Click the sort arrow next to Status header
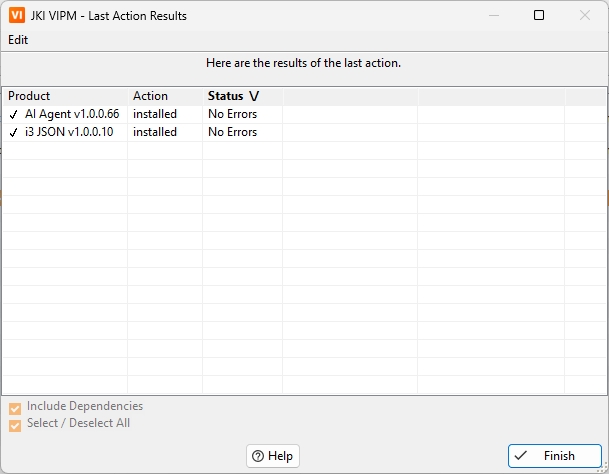Viewport: 609px width, 474px height. click(x=254, y=97)
